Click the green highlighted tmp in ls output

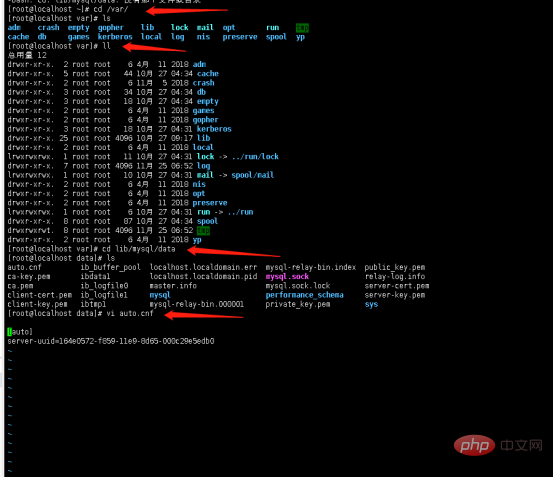coord(302,28)
